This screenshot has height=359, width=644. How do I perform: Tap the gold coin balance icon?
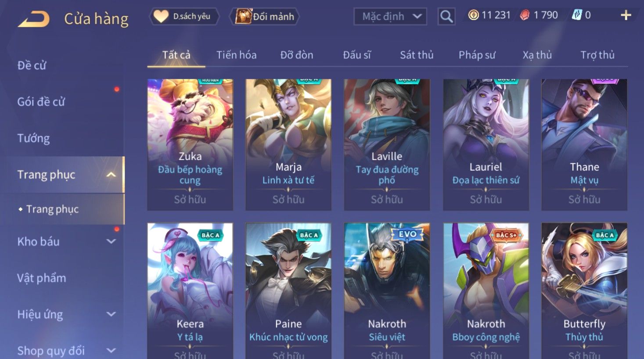(473, 15)
